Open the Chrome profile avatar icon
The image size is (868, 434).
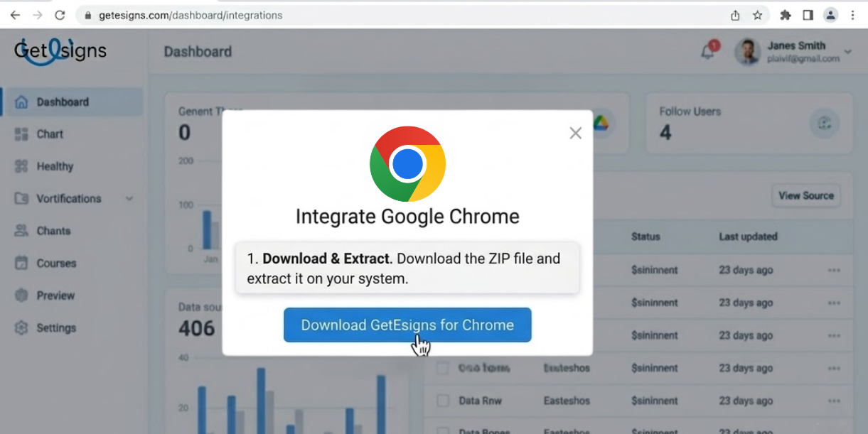click(x=830, y=15)
